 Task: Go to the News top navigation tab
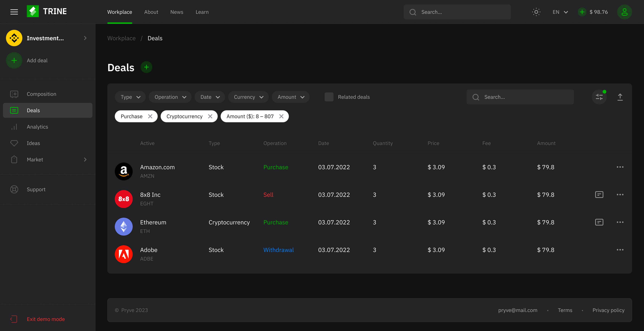click(176, 12)
